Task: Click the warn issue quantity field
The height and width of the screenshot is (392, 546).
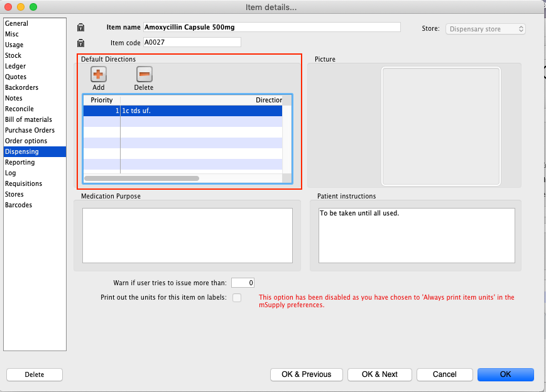Action: pos(243,283)
